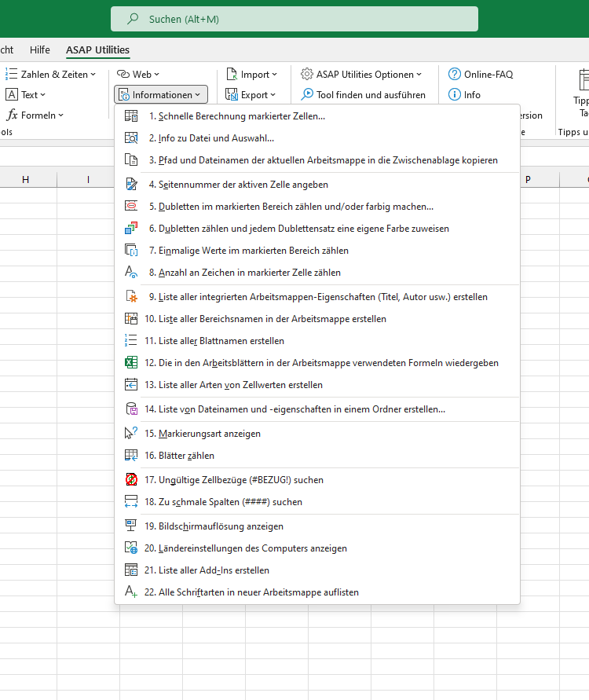
Task: Choose '16. Blätter zählen' from the menu
Action: coord(317,456)
